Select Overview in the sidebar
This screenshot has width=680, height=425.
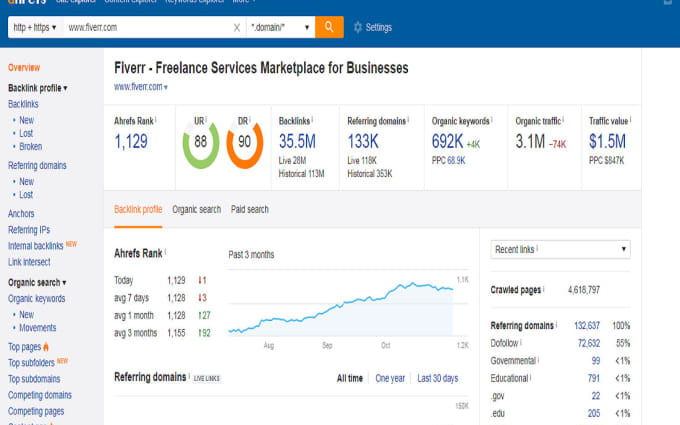click(x=24, y=68)
